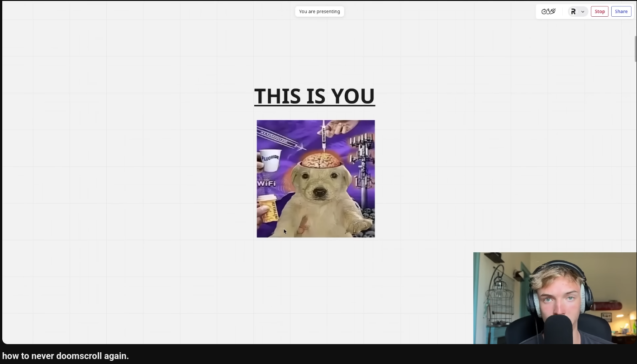Open the Share button
Viewport: 637px width, 364px height.
coord(621,12)
